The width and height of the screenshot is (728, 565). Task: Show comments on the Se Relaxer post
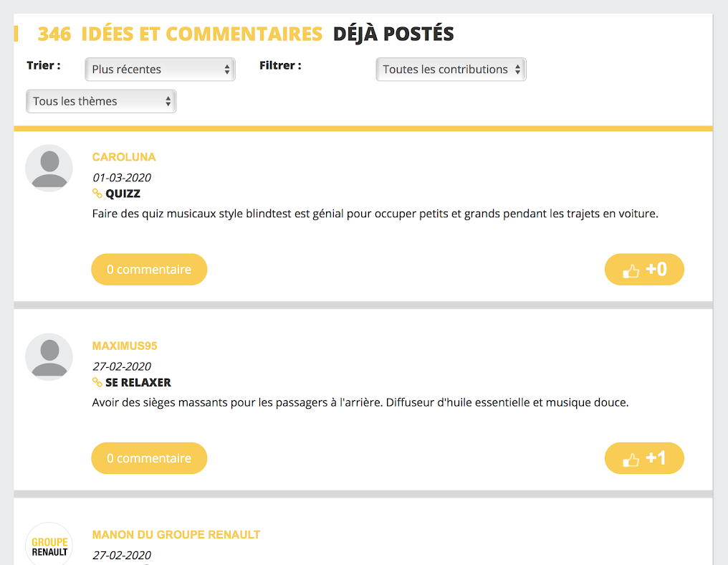click(x=149, y=458)
